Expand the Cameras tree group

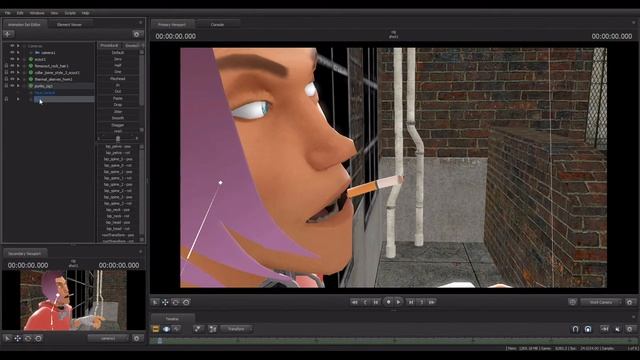tap(18, 46)
